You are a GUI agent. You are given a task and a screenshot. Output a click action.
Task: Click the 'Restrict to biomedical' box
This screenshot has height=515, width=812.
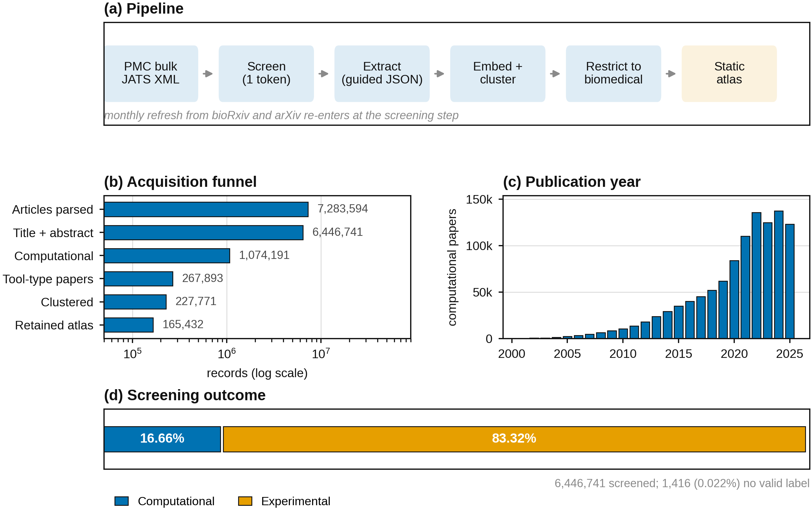(x=613, y=73)
